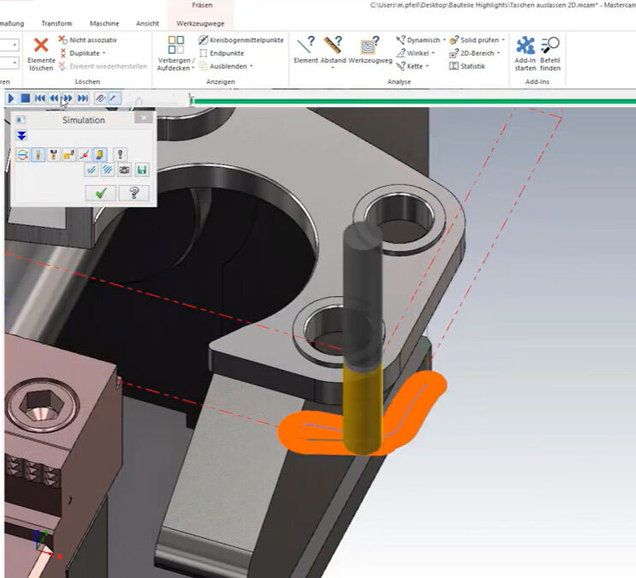Expand the Simulation panel with double arrows

point(21,136)
